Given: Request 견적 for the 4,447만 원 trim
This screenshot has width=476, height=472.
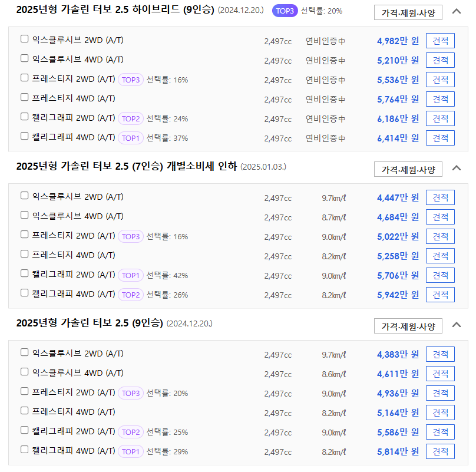Looking at the screenshot, I should pyautogui.click(x=440, y=197).
